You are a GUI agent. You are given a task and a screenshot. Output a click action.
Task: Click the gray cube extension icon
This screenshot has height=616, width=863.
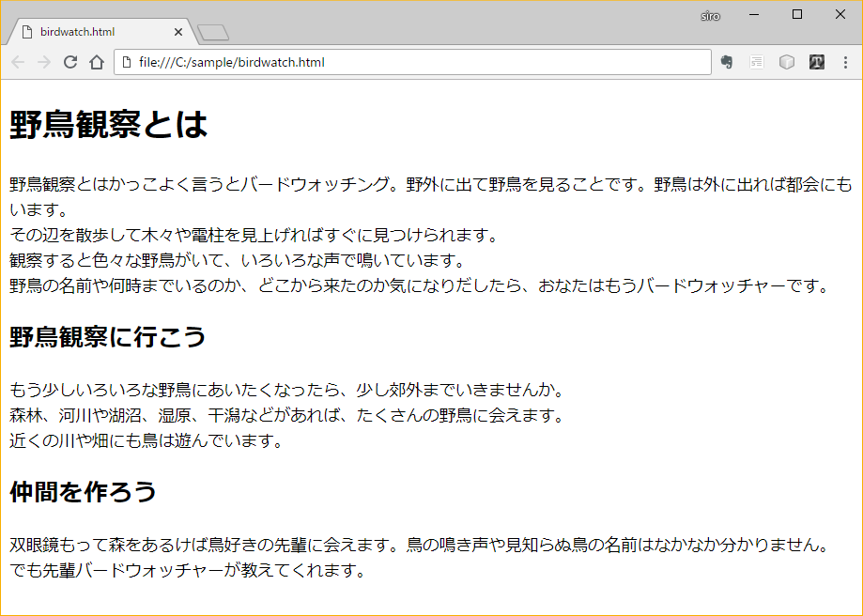[787, 62]
